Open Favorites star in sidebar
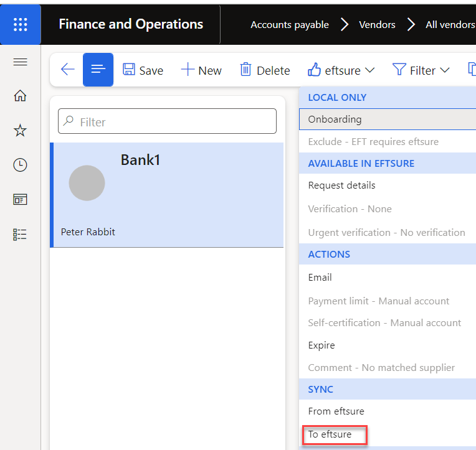This screenshot has width=476, height=450. tap(21, 130)
